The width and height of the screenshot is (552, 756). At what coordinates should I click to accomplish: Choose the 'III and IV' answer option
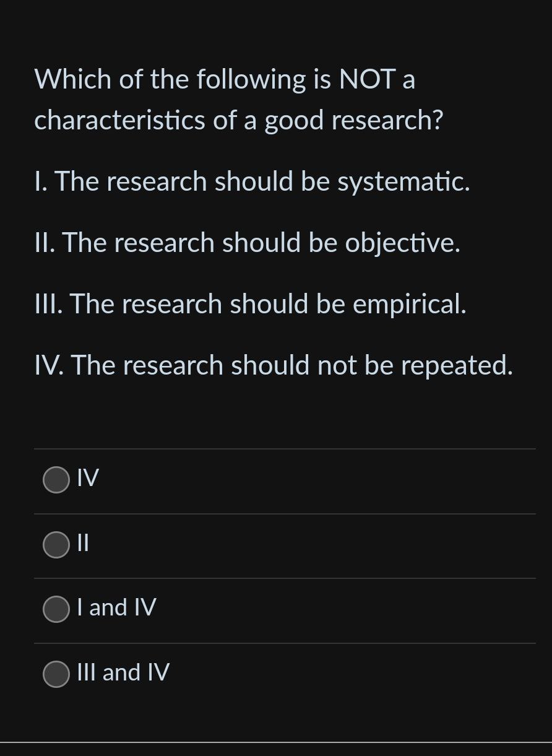(x=56, y=674)
